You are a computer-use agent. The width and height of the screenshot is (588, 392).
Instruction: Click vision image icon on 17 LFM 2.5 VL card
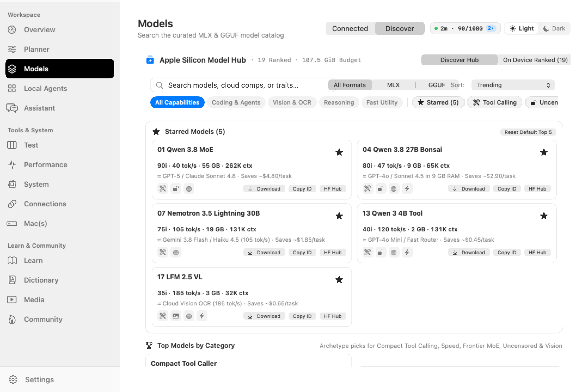click(x=176, y=316)
